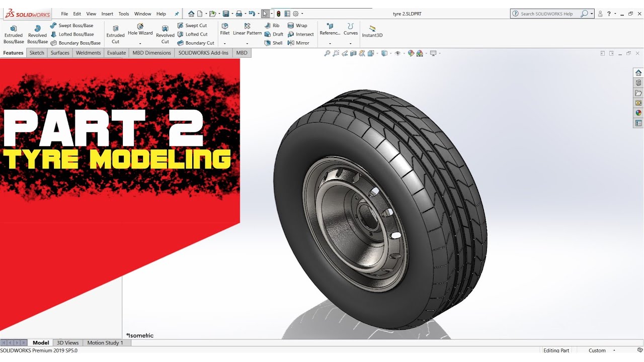This screenshot has width=644, height=362.
Task: Click Lofted Cut button
Action: coord(192,34)
